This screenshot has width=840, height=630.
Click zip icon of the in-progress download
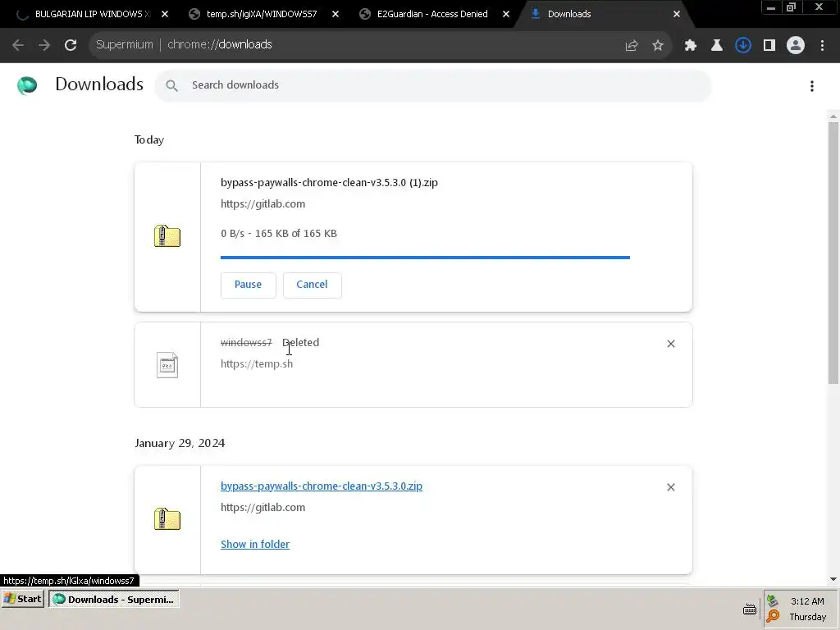tap(167, 236)
